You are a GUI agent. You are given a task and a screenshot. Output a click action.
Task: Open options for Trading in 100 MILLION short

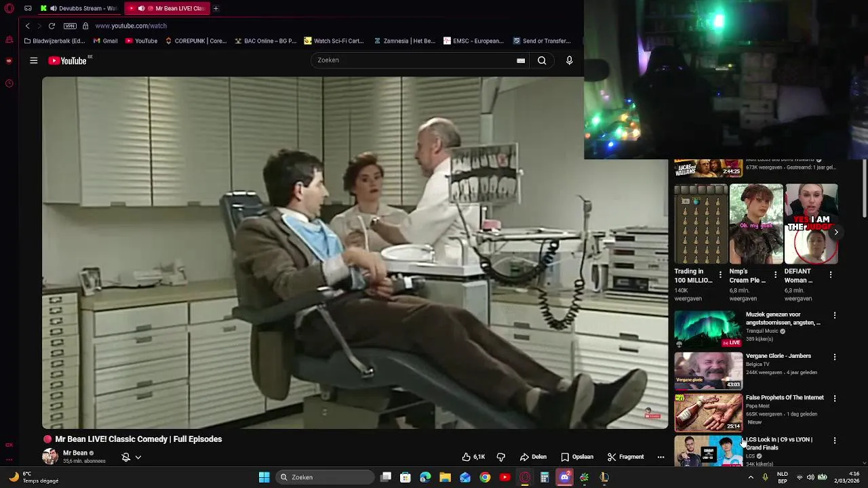click(720, 274)
